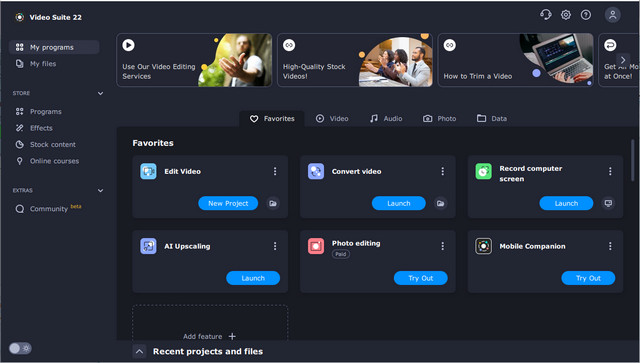Click the Edit Video app icon
This screenshot has height=363, width=640.
click(148, 171)
